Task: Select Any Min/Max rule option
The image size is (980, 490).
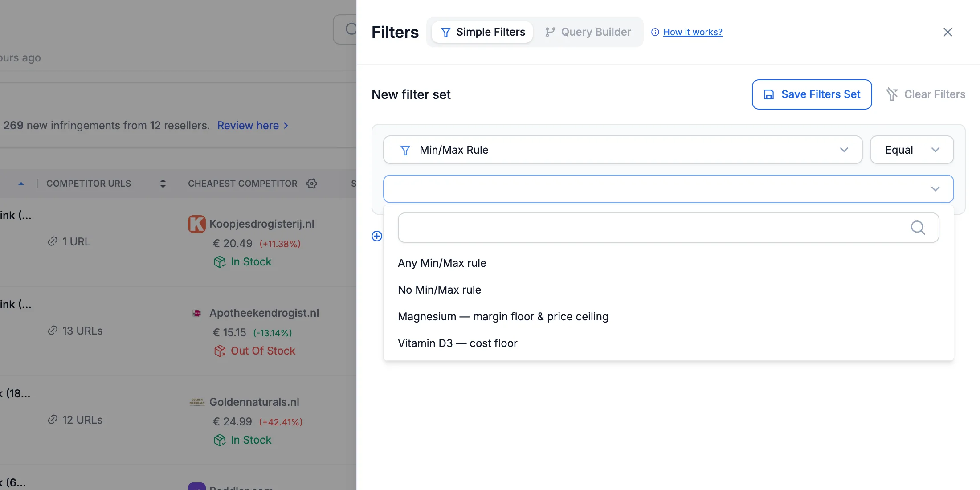Action: [442, 263]
